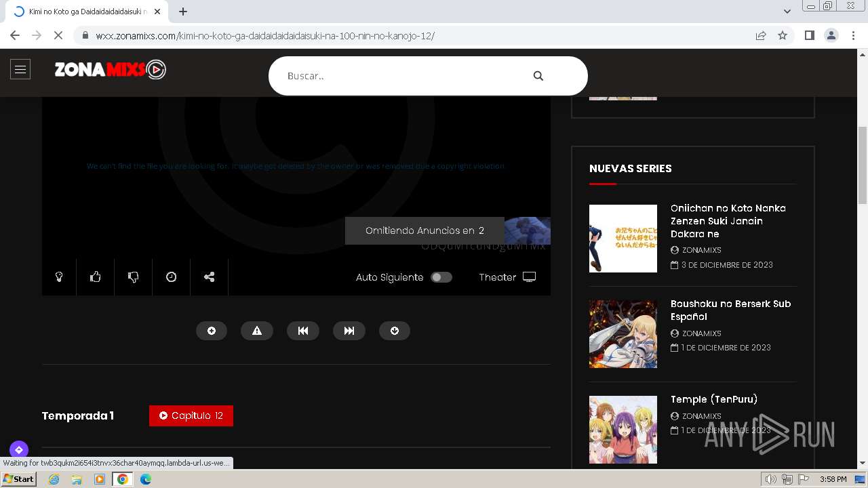Viewport: 868px width, 488px height.
Task: Click the NUEVAS SERIES heading
Action: 631,168
